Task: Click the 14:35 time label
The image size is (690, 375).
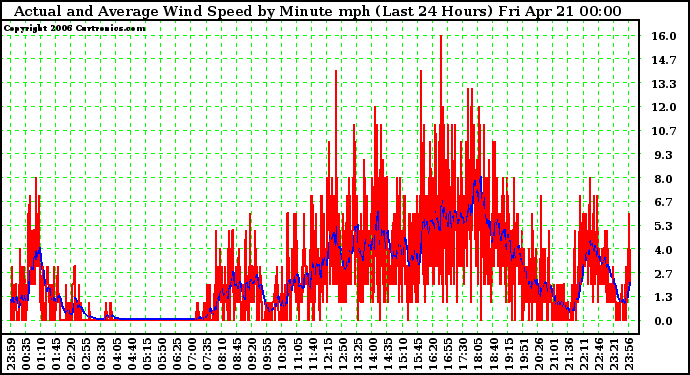Action: click(x=388, y=354)
